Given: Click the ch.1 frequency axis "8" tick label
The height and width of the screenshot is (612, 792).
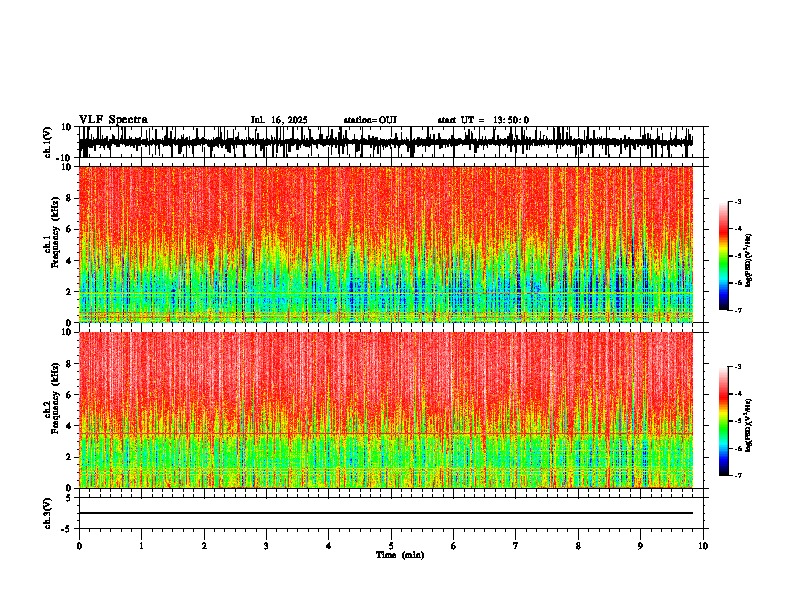Looking at the screenshot, I should [x=69, y=198].
